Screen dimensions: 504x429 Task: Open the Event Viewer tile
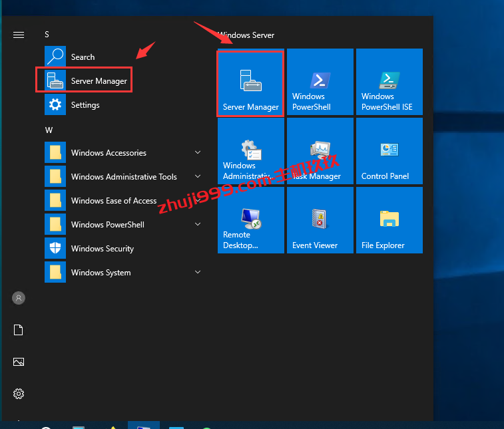point(320,220)
